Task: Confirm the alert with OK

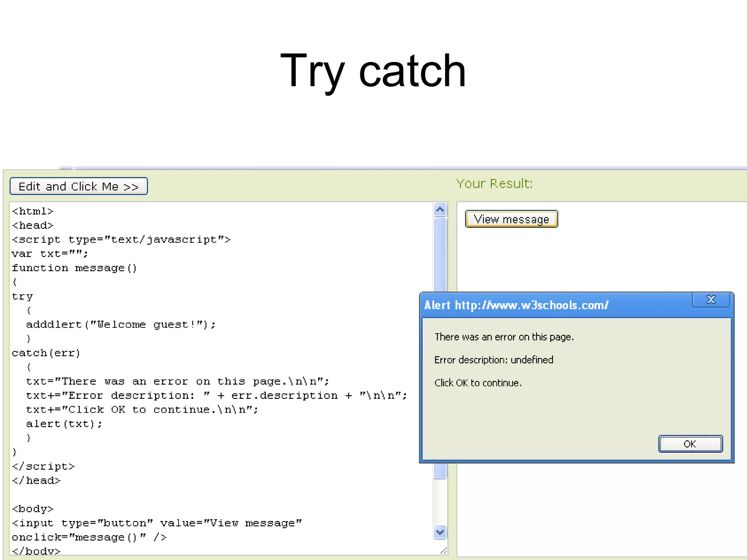Action: click(690, 444)
